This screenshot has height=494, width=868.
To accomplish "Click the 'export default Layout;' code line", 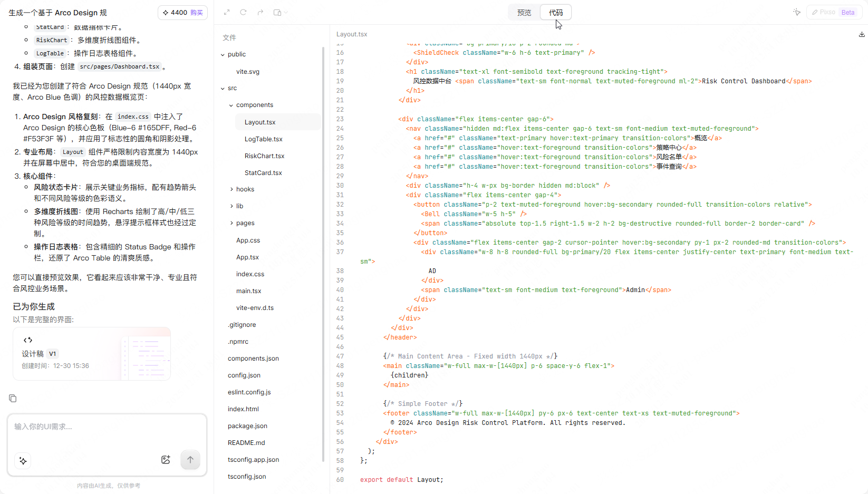I will pos(402,480).
